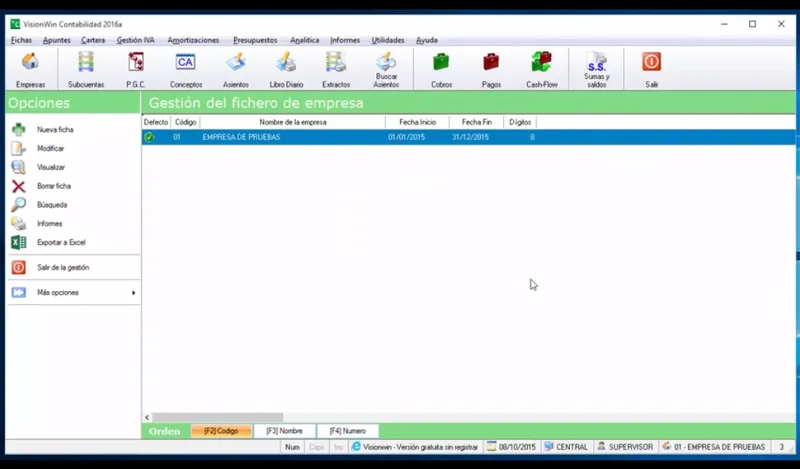The width and height of the screenshot is (800, 469).
Task: Click the green default check icon in row 01
Action: (149, 137)
